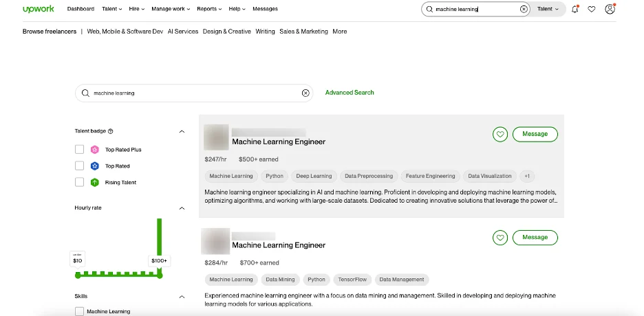Open search scope Talent dropdown
This screenshot has height=316, width=644.
pyautogui.click(x=548, y=9)
